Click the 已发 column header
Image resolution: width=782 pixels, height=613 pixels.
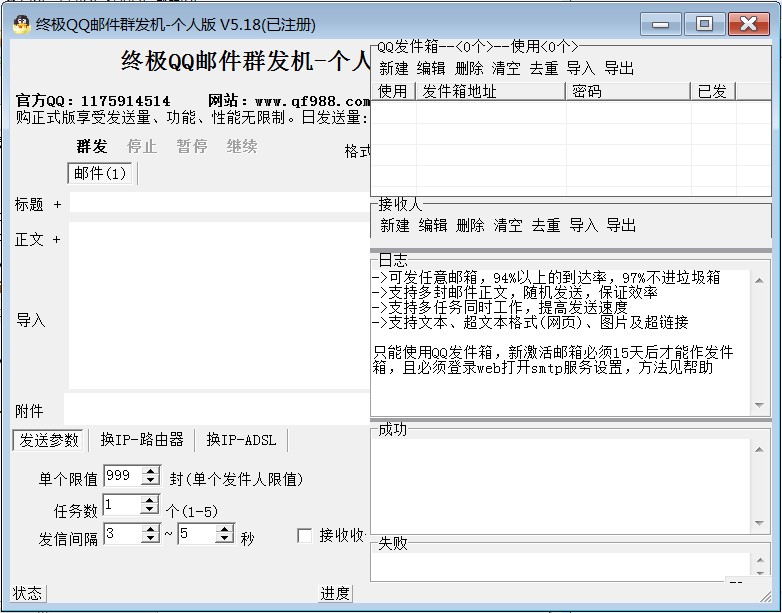click(x=714, y=91)
